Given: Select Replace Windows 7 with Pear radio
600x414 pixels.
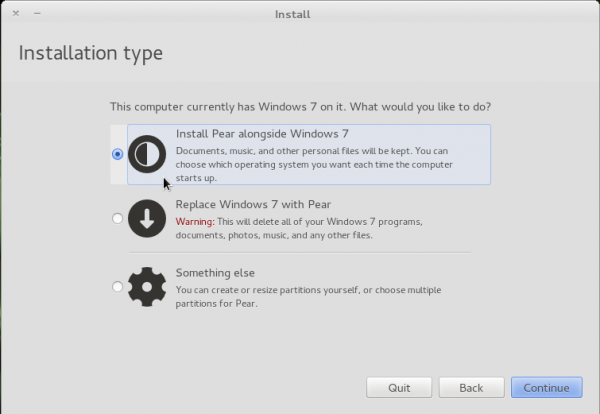Looking at the screenshot, I should (117, 218).
